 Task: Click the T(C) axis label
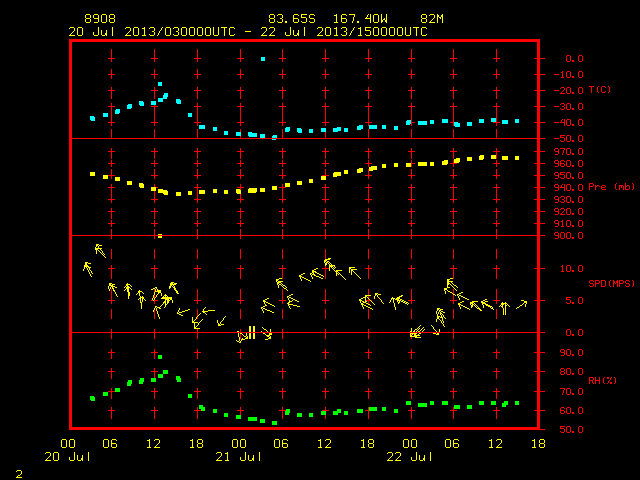pos(600,90)
